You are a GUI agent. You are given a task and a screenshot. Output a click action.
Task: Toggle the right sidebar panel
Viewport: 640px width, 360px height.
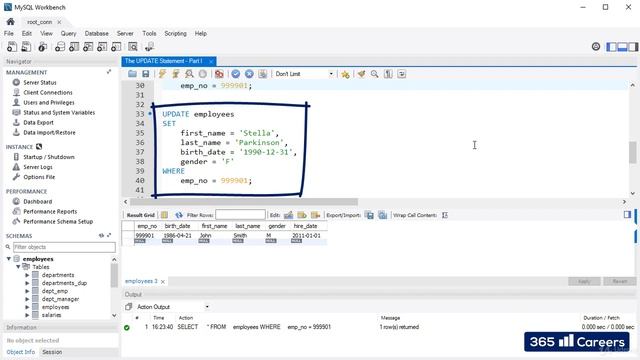633,47
